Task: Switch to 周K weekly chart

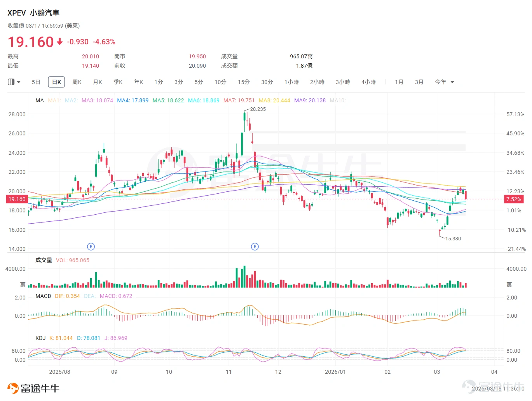Action: [77, 82]
